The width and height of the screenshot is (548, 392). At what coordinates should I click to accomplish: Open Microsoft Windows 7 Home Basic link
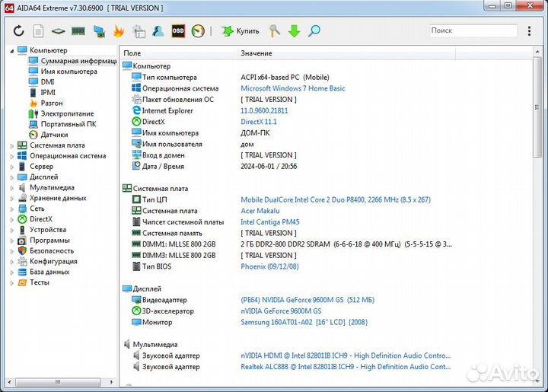point(293,88)
